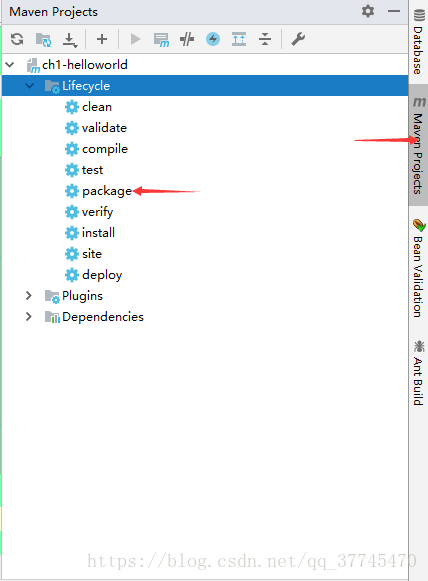Viewport: 428px width, 581px height.
Task: Click the Dependencies folder label
Action: [x=103, y=317]
